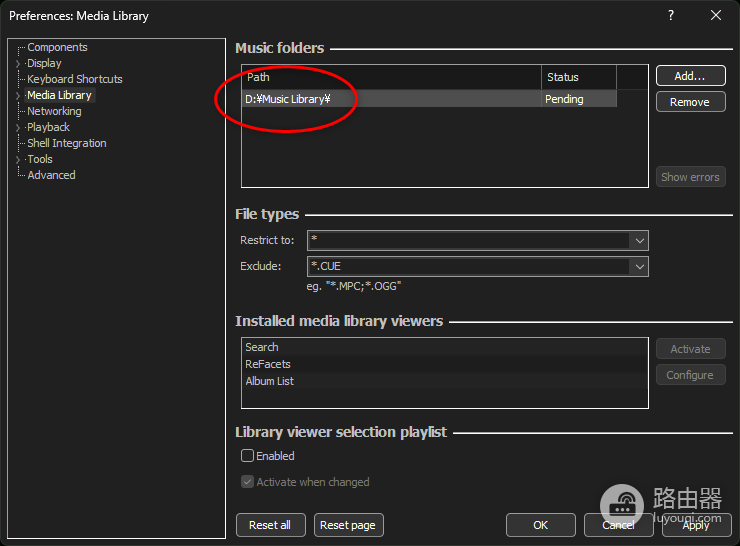Viewport: 740px width, 546px height.
Task: Click inside the Exclude field showing *.CUE
Action: click(x=469, y=267)
